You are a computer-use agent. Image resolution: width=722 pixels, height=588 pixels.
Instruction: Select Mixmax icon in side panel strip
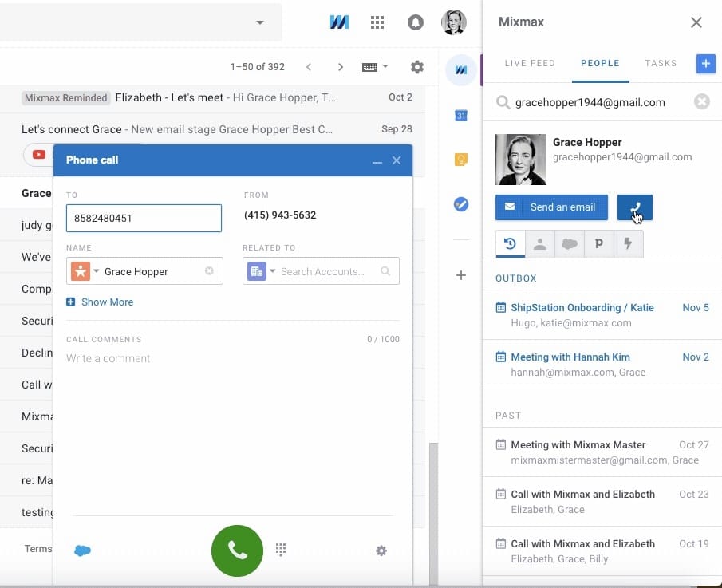click(461, 70)
